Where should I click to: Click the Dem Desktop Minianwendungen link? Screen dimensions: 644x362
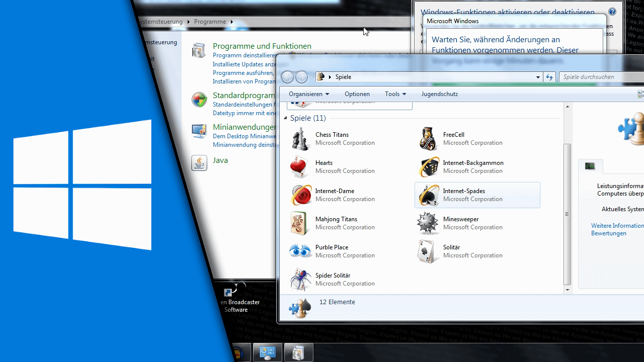pos(245,136)
